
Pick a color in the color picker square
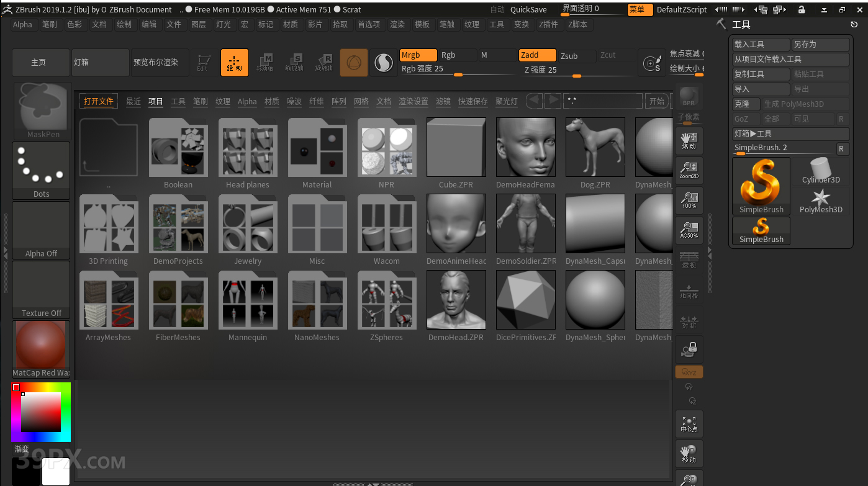pyautogui.click(x=41, y=412)
